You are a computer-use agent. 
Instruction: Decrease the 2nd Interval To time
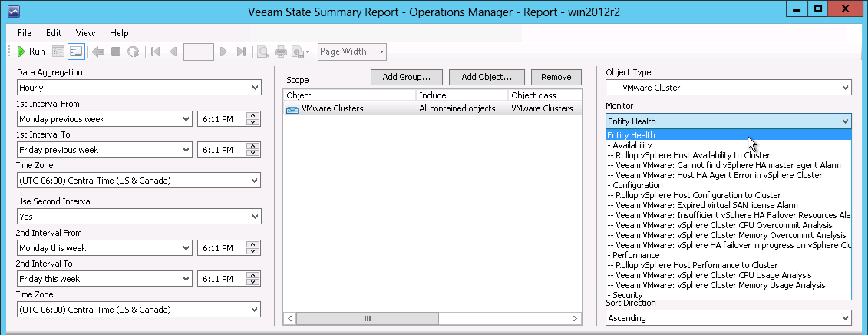click(253, 282)
